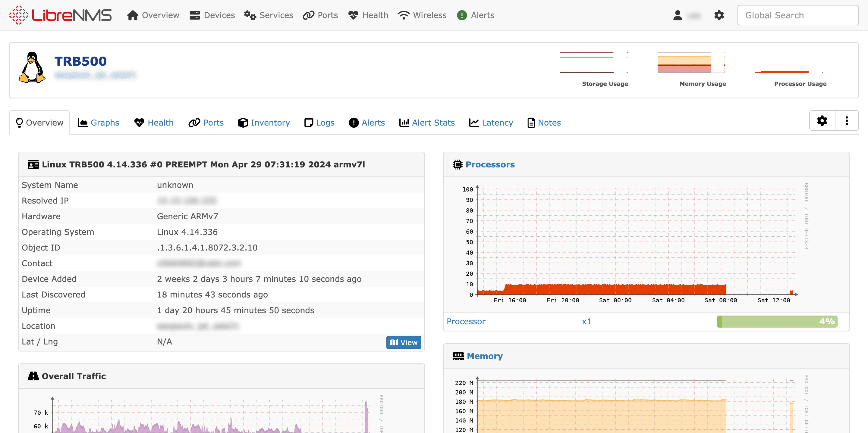The height and width of the screenshot is (433, 868).
Task: Switch to the Alert Stats tab
Action: pyautogui.click(x=427, y=123)
